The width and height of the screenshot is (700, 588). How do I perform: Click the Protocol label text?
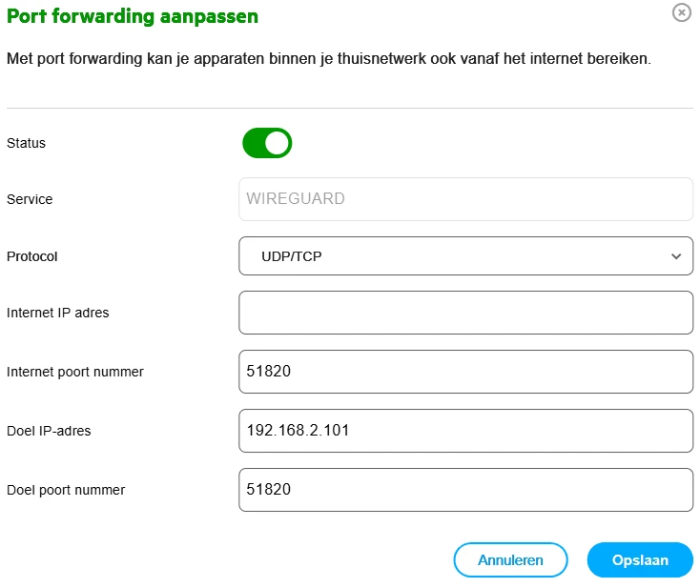32,256
